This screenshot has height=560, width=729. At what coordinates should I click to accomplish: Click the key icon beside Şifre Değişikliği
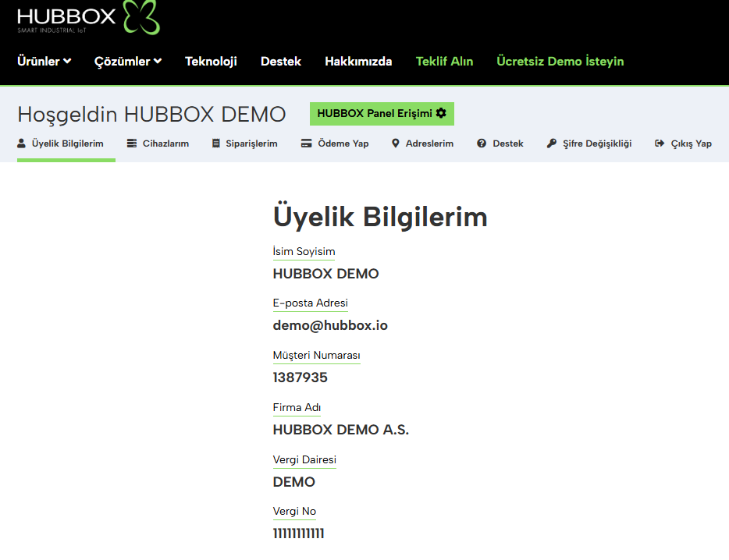(551, 144)
